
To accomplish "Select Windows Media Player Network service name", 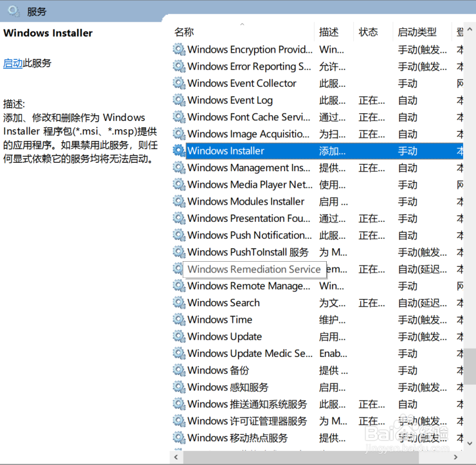I will click(x=250, y=185).
